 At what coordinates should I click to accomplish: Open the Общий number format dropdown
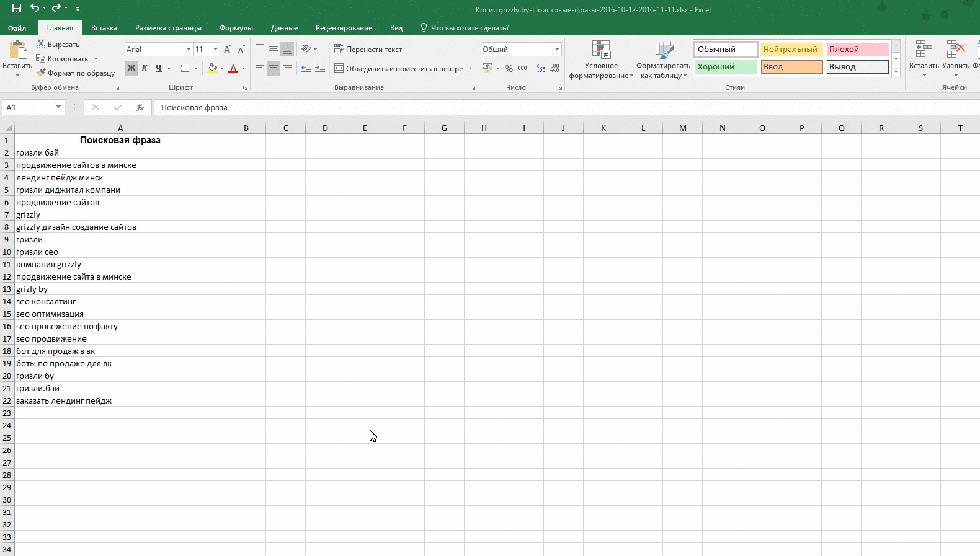(x=557, y=49)
